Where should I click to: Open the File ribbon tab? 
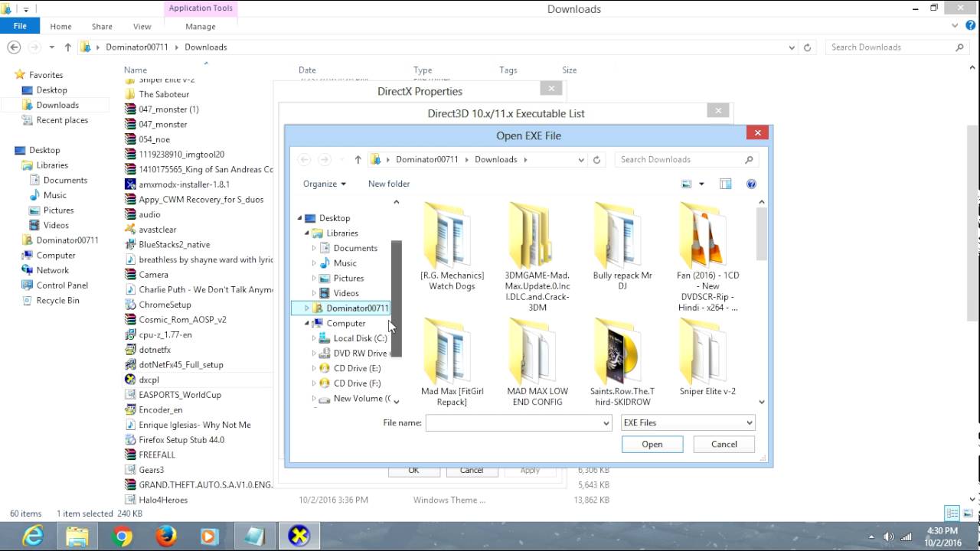20,26
